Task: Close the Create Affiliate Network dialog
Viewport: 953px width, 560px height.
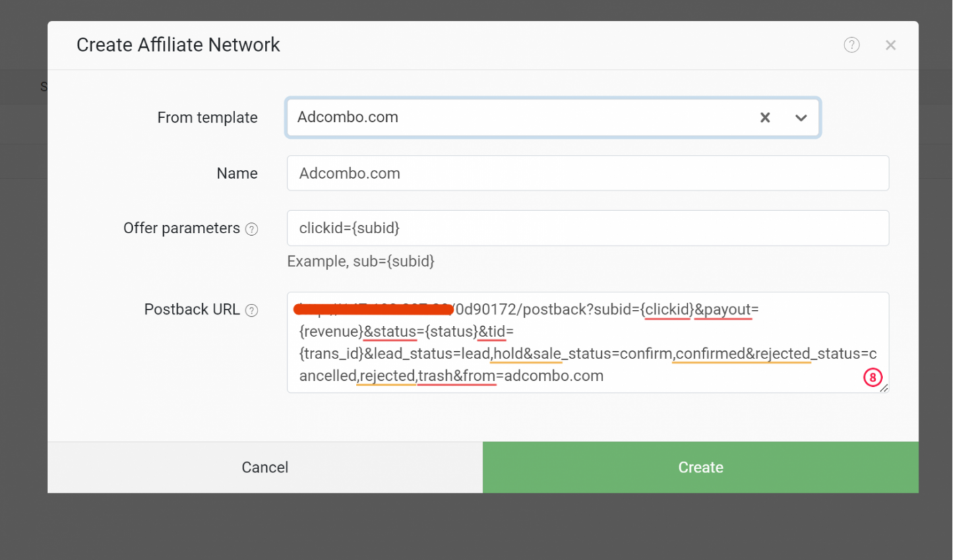Action: pyautogui.click(x=890, y=45)
